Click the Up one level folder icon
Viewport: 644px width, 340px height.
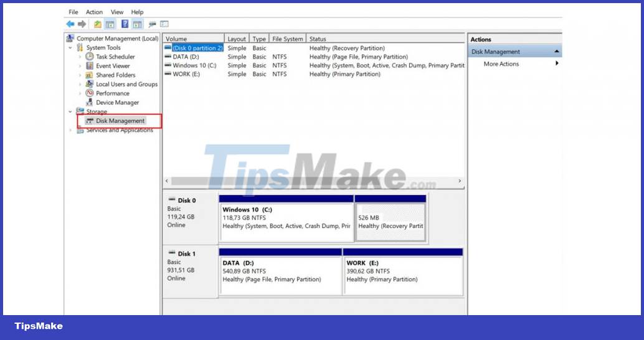point(97,24)
